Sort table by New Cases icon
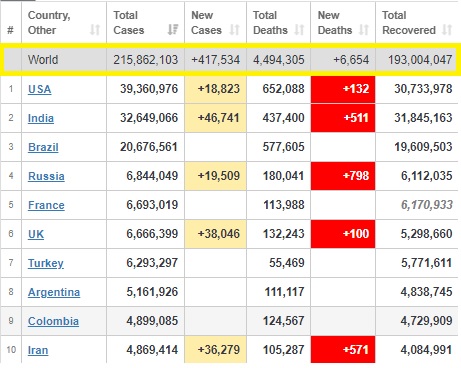 point(235,30)
